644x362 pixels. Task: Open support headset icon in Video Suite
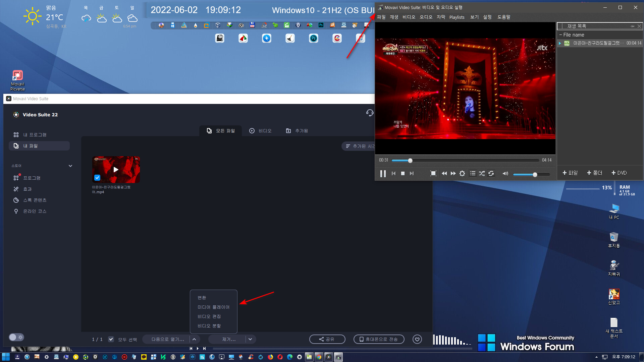click(370, 113)
